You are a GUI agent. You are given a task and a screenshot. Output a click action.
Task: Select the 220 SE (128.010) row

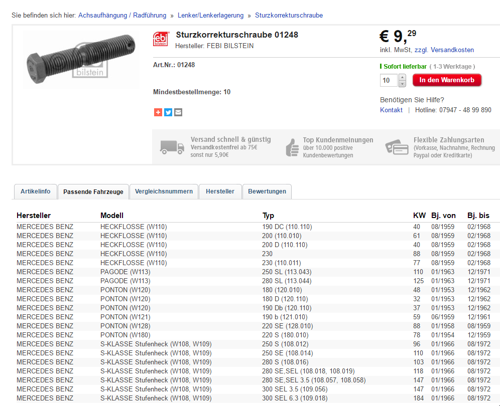coord(256,326)
